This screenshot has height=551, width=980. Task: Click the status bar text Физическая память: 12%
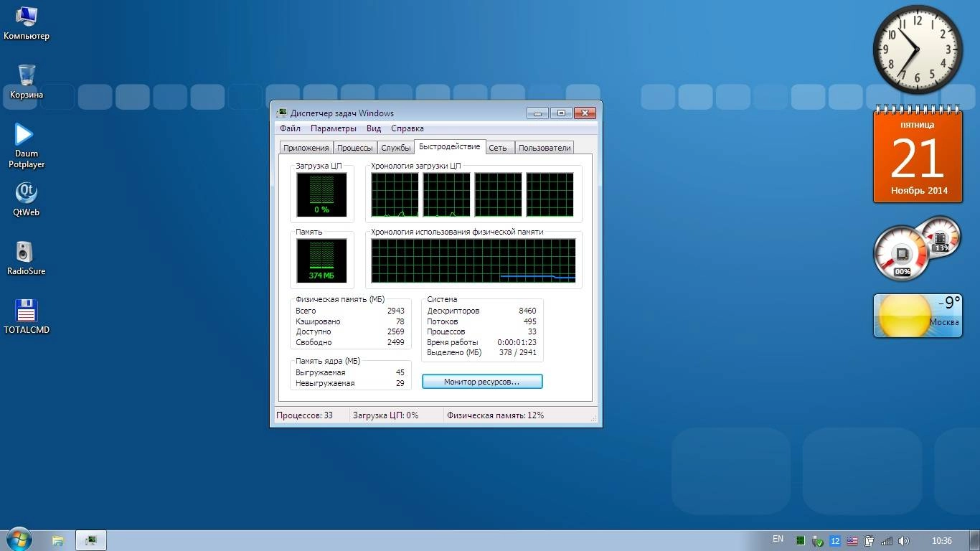495,415
